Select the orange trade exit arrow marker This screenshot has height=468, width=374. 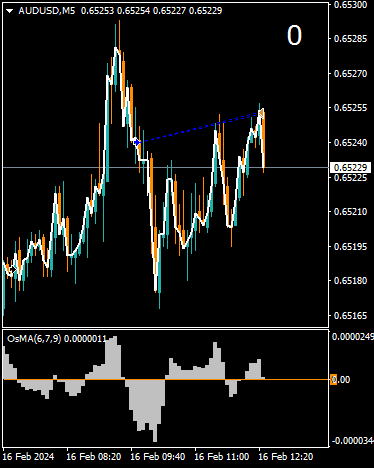pos(261,114)
